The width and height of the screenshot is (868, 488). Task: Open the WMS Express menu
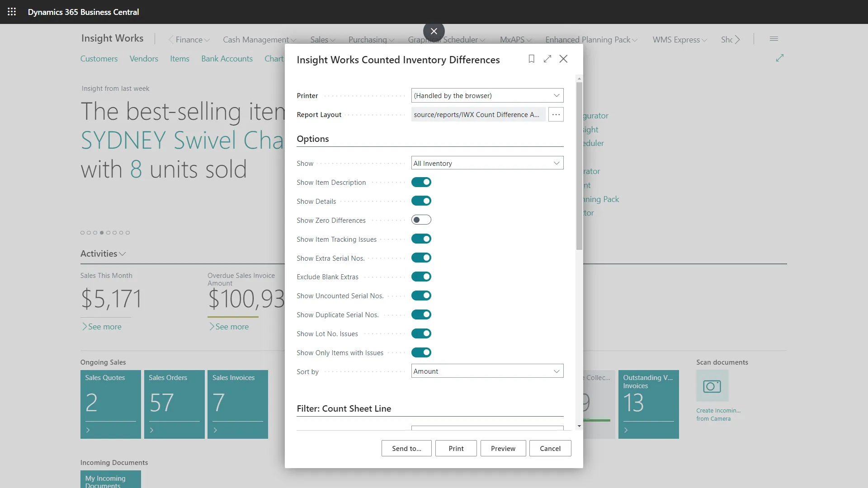(x=679, y=40)
